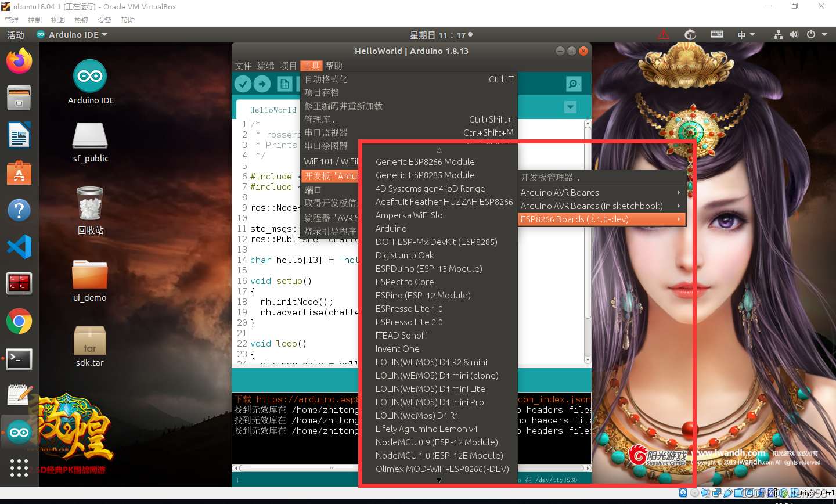Open Firefox from the Ubuntu dock

(x=19, y=61)
